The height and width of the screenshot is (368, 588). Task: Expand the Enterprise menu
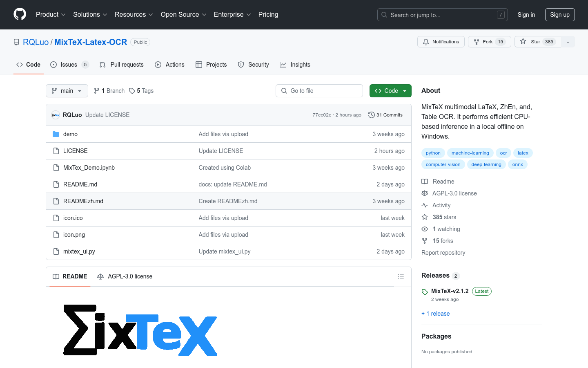[232, 14]
